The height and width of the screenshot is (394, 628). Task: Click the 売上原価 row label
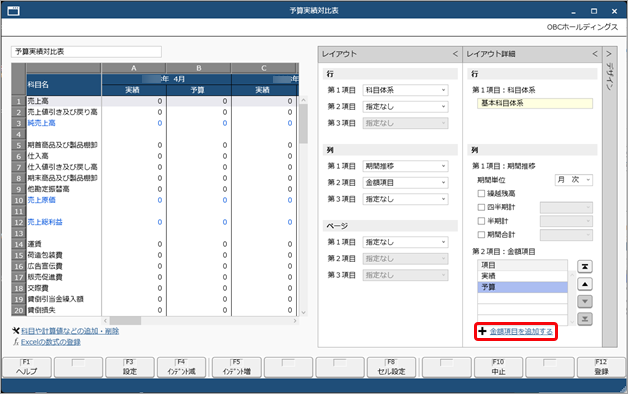point(42,200)
